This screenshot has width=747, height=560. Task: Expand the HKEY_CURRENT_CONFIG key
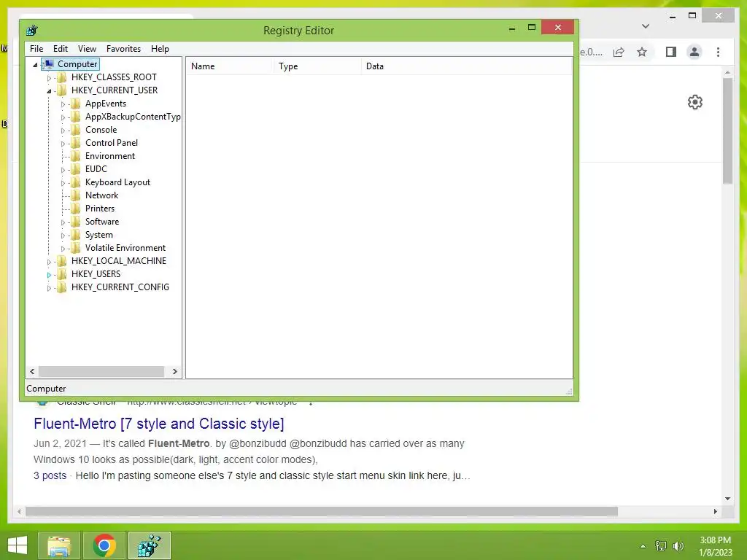coord(49,287)
